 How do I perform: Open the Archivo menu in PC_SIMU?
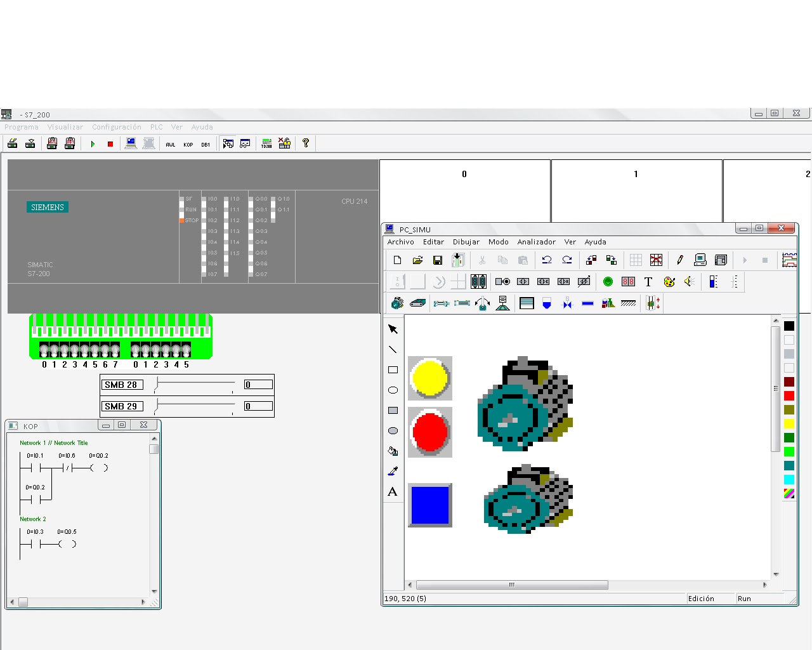401,242
